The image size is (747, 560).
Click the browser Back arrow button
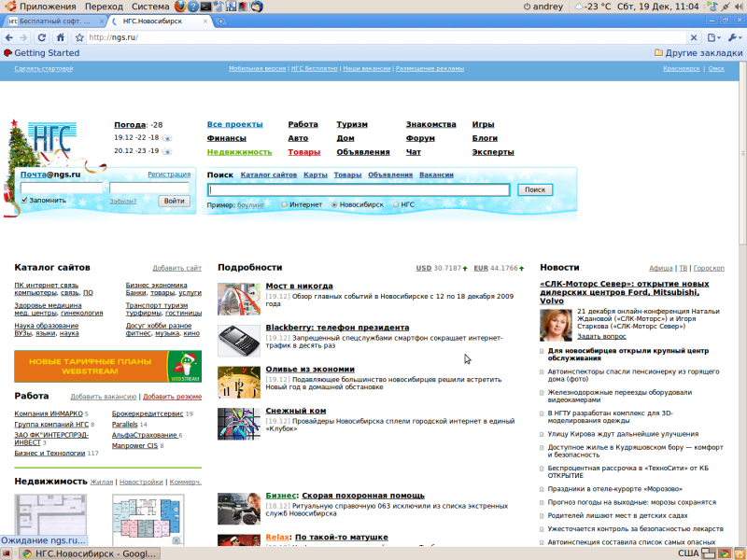point(8,37)
